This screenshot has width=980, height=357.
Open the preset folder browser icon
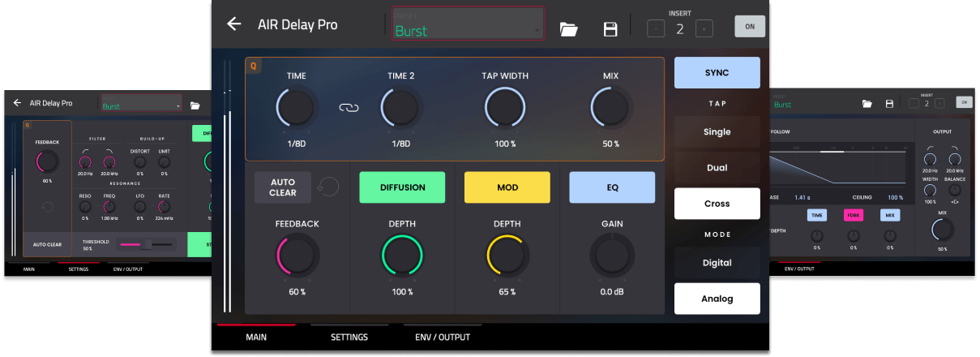[x=569, y=30]
